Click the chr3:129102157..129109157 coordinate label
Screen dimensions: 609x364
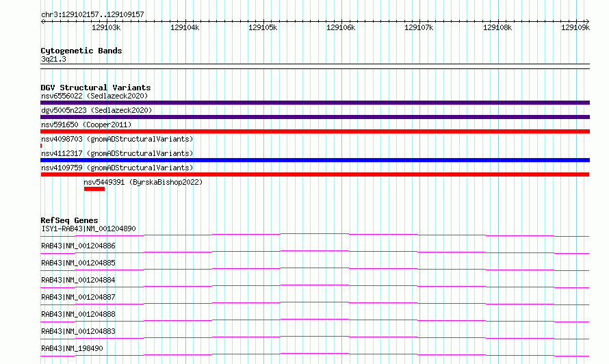point(92,14)
